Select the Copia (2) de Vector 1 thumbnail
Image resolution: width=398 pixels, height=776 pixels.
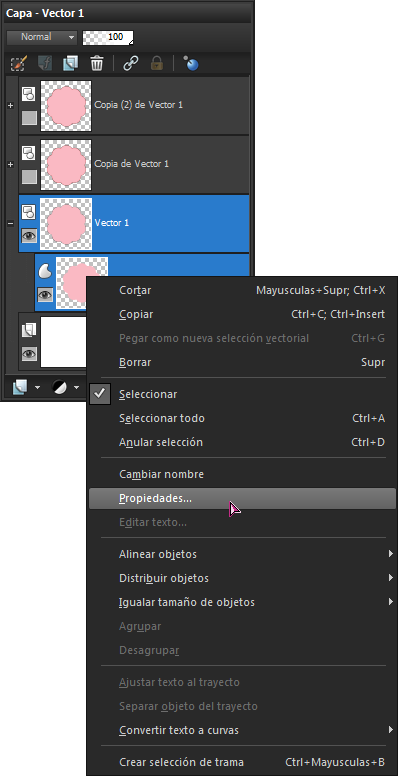pos(66,105)
